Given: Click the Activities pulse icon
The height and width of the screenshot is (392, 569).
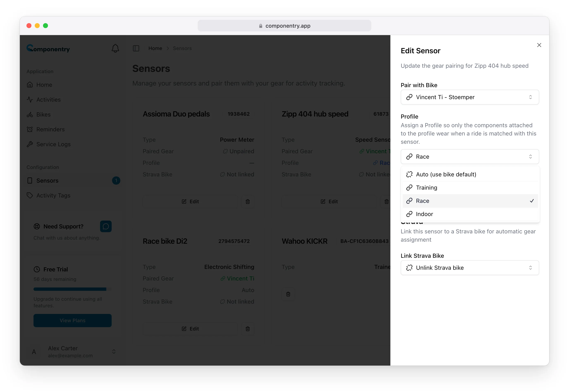Looking at the screenshot, I should [x=30, y=100].
